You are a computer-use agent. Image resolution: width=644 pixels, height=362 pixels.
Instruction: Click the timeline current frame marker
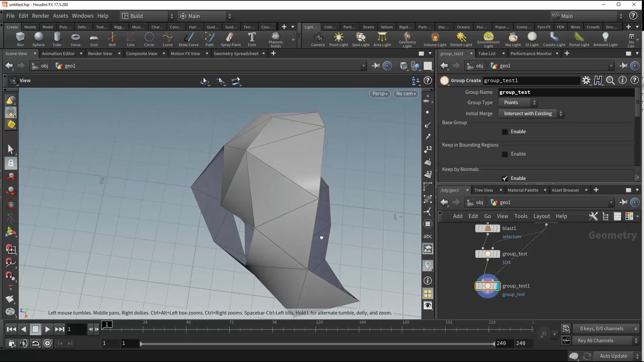(x=107, y=324)
